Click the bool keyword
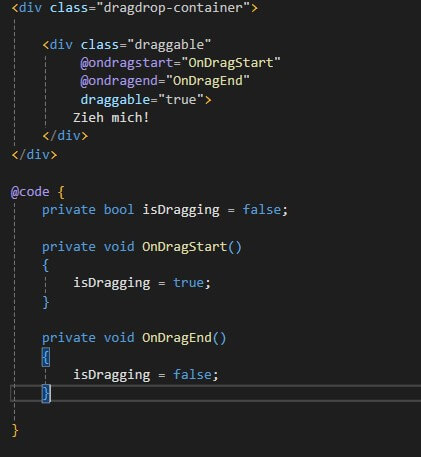421x457 pixels. pyautogui.click(x=119, y=210)
